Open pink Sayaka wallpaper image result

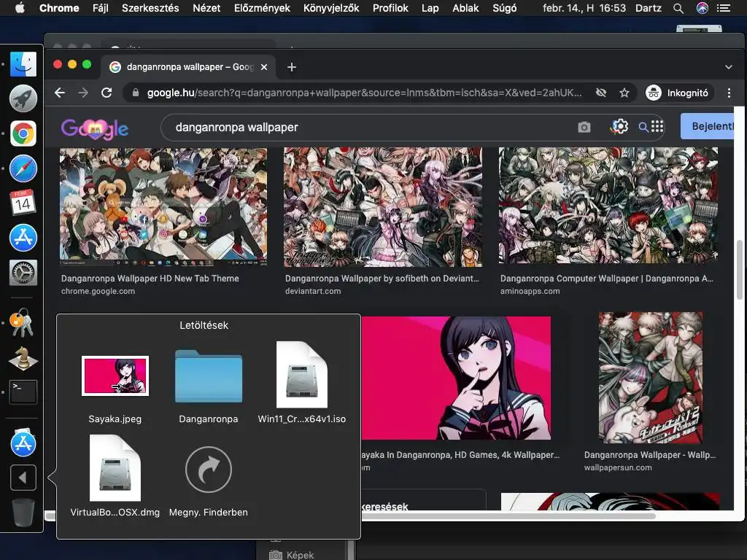456,378
